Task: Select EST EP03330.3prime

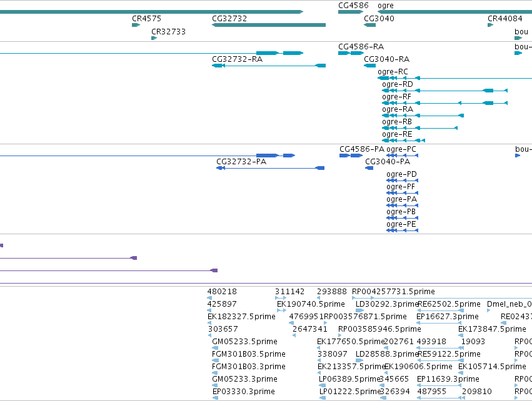Action: pyautogui.click(x=244, y=392)
